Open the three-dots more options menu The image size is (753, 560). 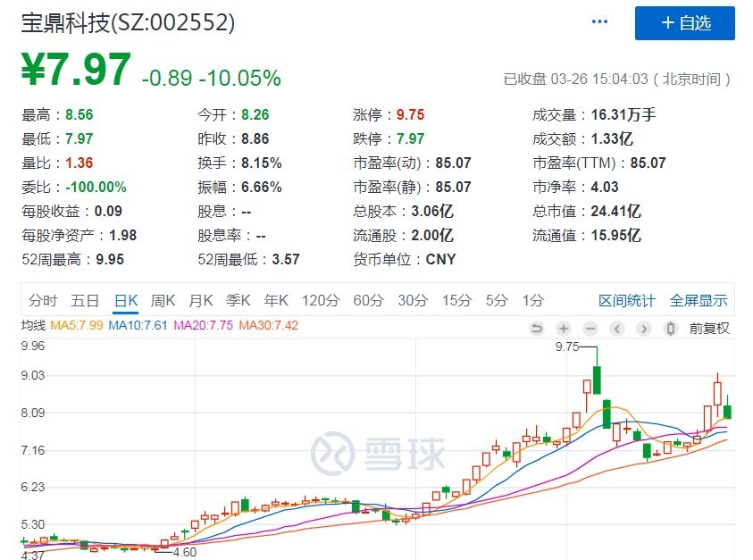coord(599,21)
